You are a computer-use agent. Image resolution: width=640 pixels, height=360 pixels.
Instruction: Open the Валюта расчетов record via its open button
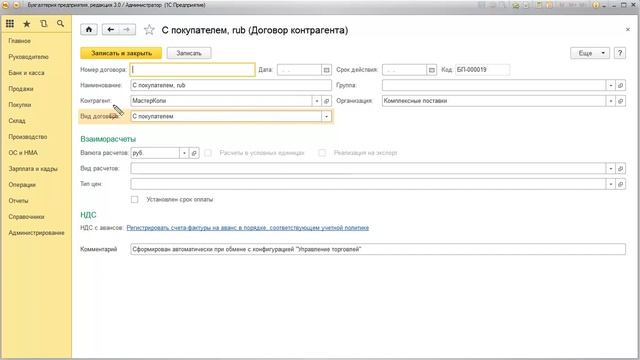[194, 153]
